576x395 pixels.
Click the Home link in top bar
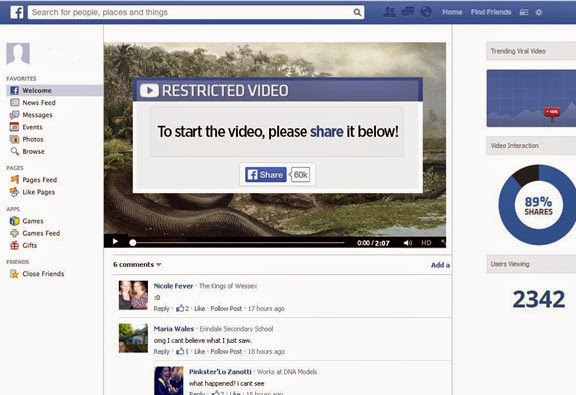point(452,12)
